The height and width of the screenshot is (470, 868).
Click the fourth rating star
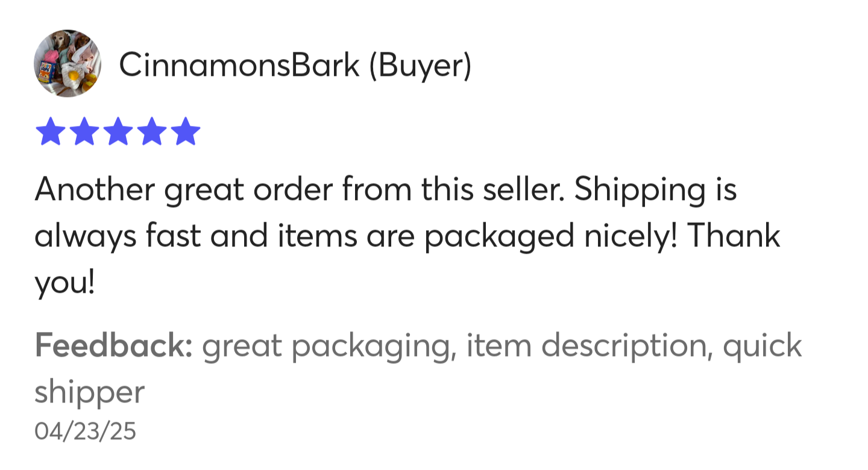click(x=151, y=131)
